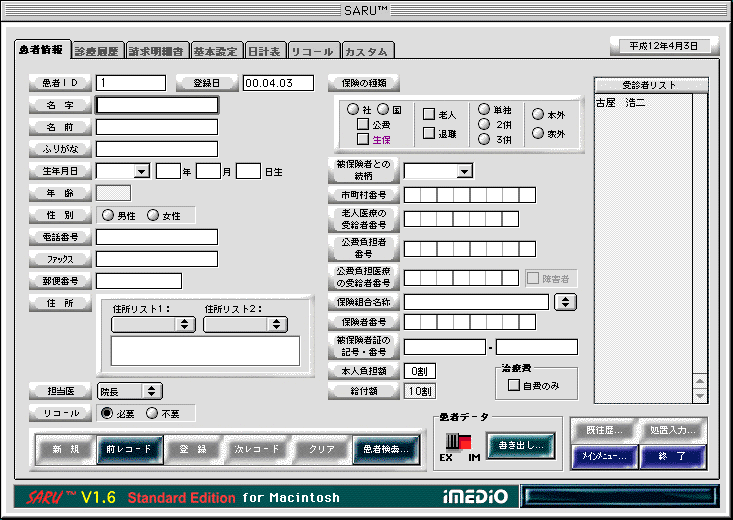Viewport: 733px width, 520px height.
Task: Set recall to 不要
Action: 152,413
